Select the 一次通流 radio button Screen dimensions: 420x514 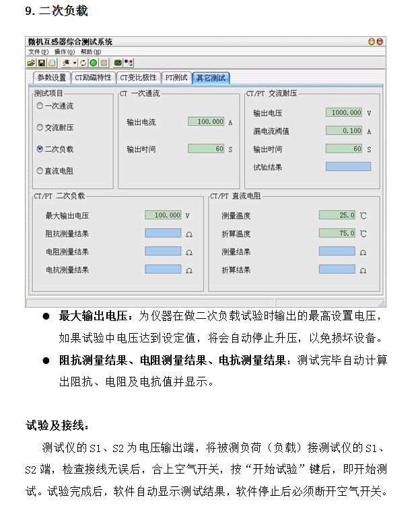coord(40,106)
